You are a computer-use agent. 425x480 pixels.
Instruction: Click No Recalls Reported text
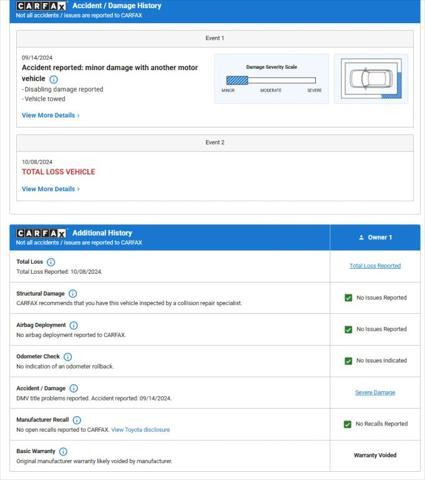click(382, 424)
